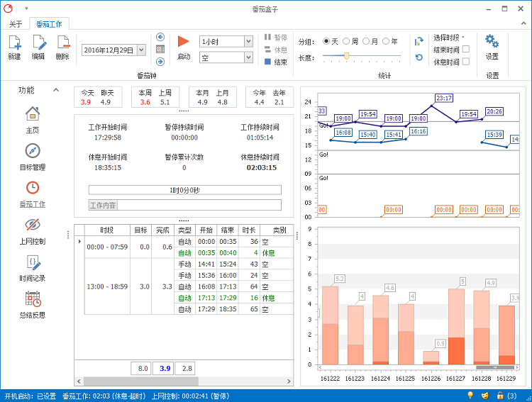Collapse the 功能 sidebar panel
This screenshot has height=402, width=532.
tap(56, 90)
